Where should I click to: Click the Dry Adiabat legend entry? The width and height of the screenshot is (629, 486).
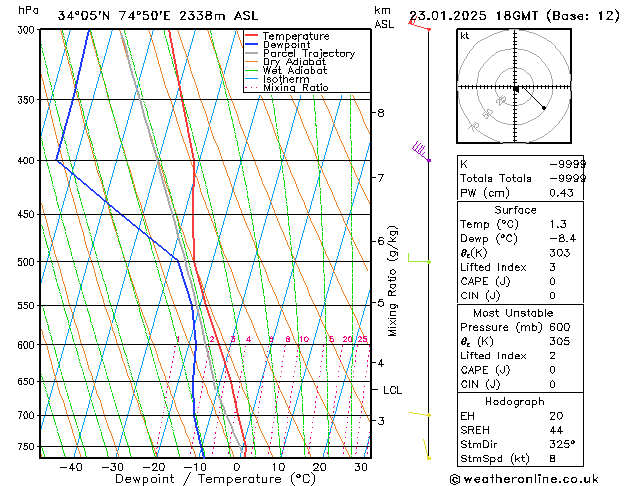(x=285, y=62)
